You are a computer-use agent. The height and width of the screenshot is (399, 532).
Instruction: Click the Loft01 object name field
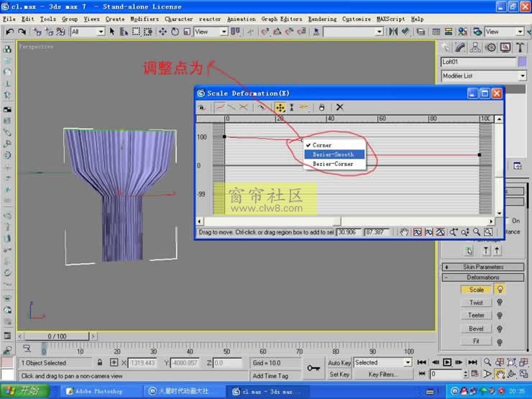click(478, 62)
